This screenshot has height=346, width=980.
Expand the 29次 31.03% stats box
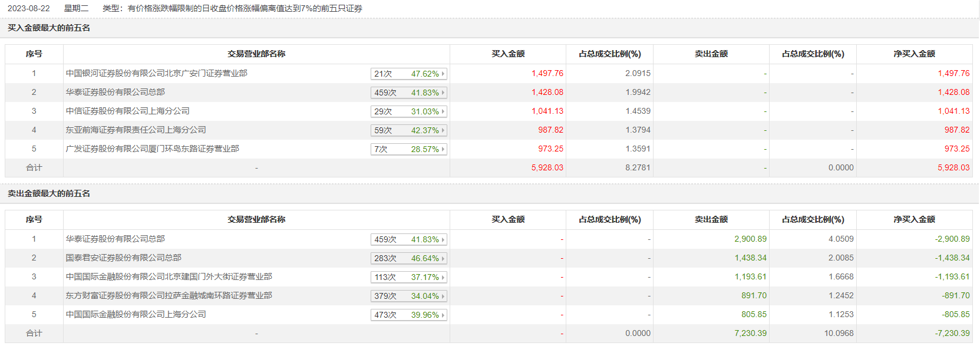(408, 111)
